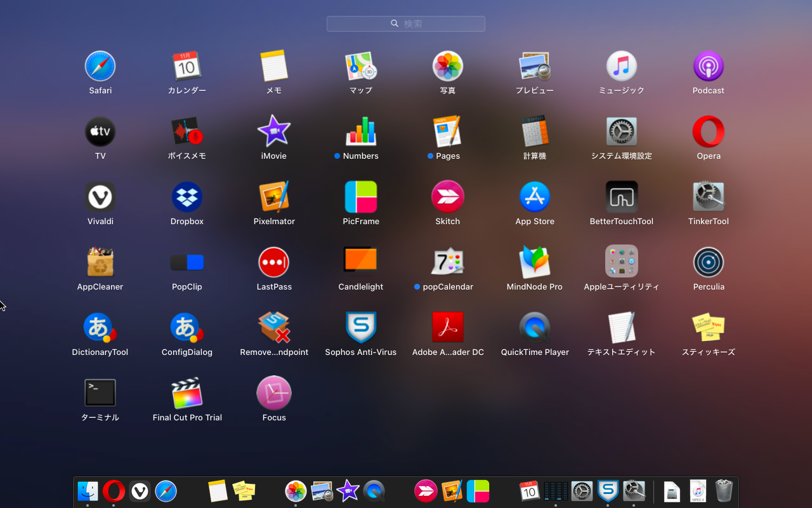Open Skitch from the Launchpad grid
This screenshot has height=508, width=812.
coord(448,197)
